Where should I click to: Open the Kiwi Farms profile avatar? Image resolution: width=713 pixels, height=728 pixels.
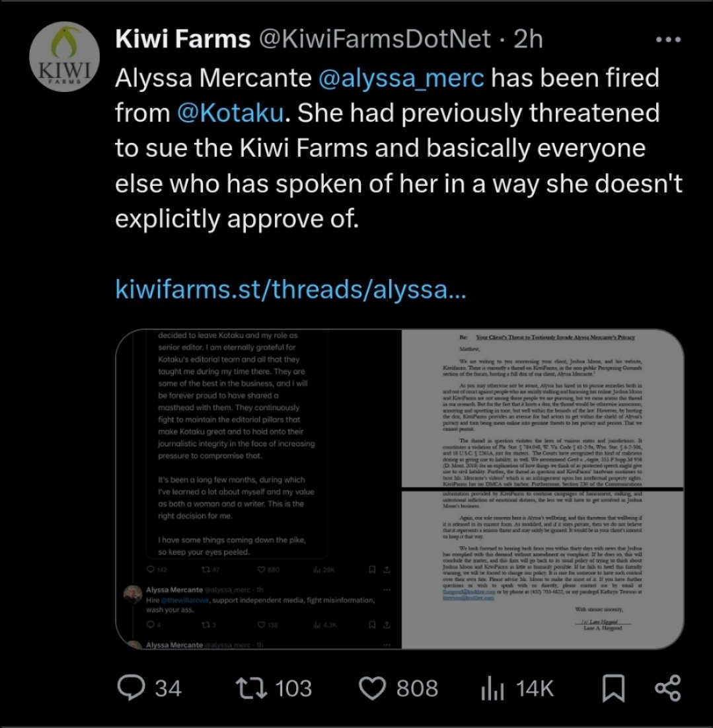pos(65,57)
